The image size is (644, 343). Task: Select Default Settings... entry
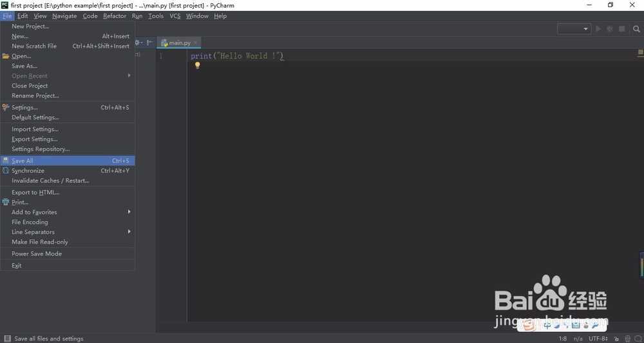tap(68, 117)
